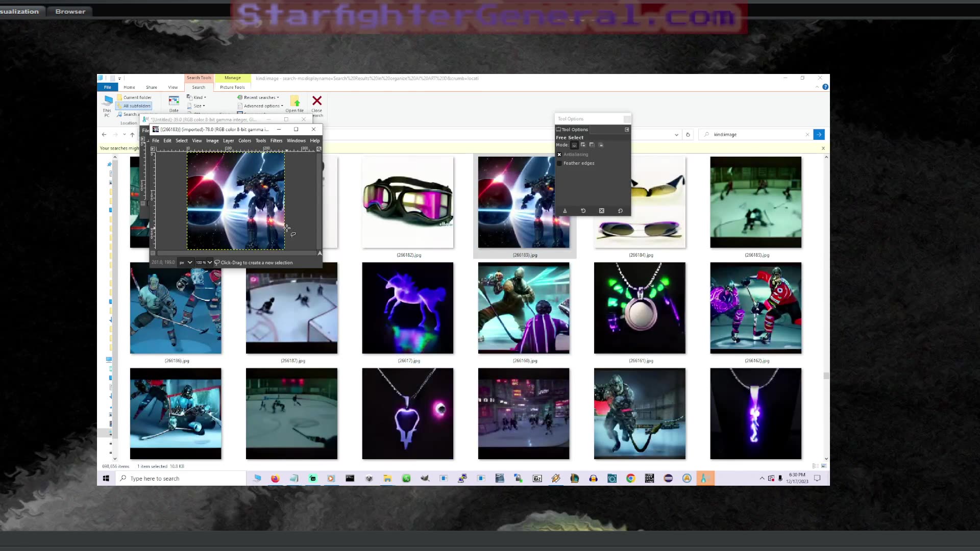Toggle All subfolders search scope

click(134, 106)
